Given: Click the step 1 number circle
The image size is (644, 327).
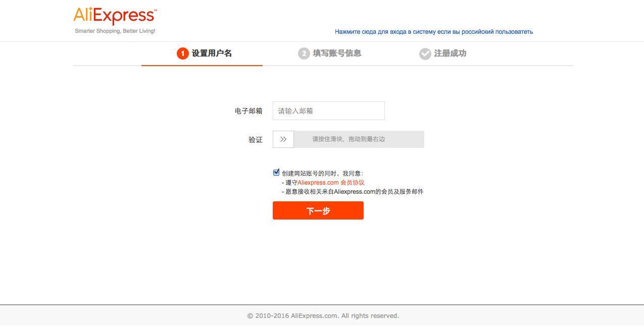Looking at the screenshot, I should click(182, 53).
